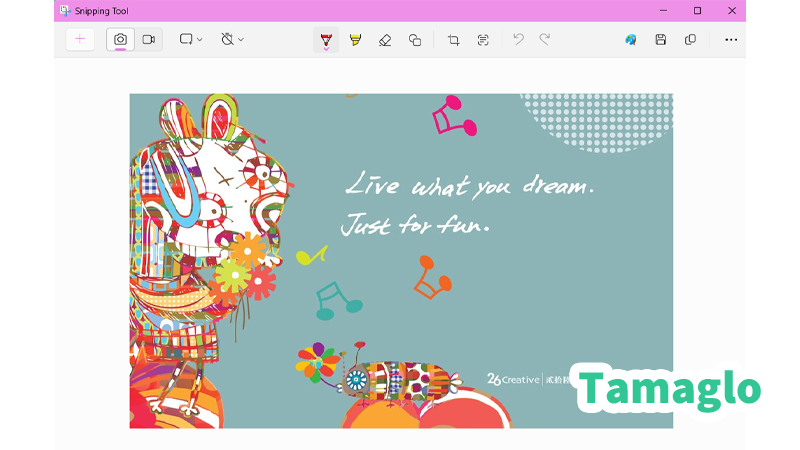Open the Shapes tool
Screen dimensions: 800x450
(x=415, y=40)
